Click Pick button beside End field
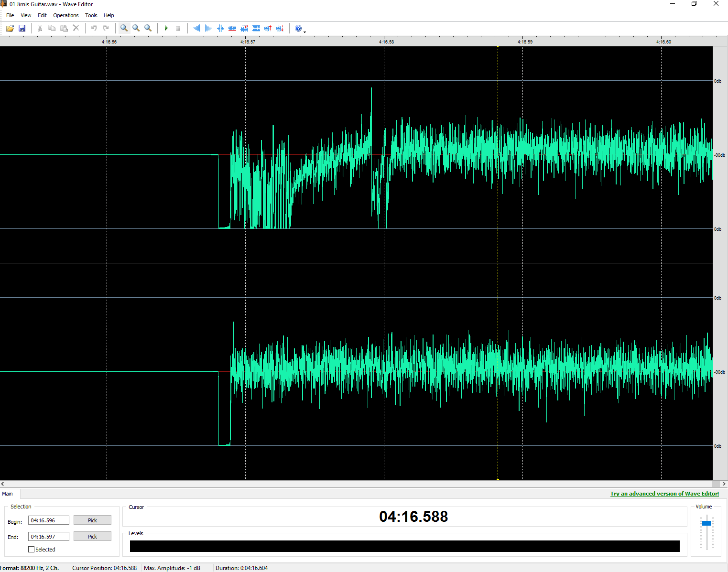This screenshot has height=572, width=728. click(92, 537)
